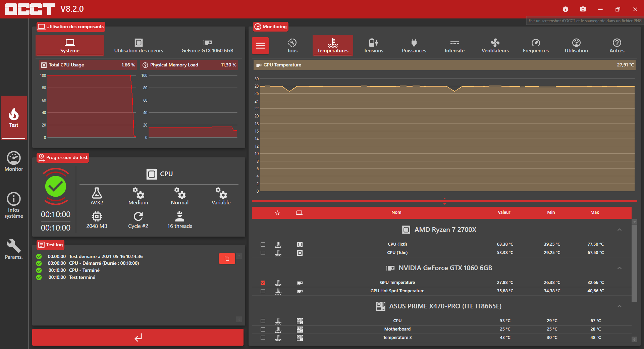
Task: Select the Températures monitoring tab
Action: tap(333, 45)
